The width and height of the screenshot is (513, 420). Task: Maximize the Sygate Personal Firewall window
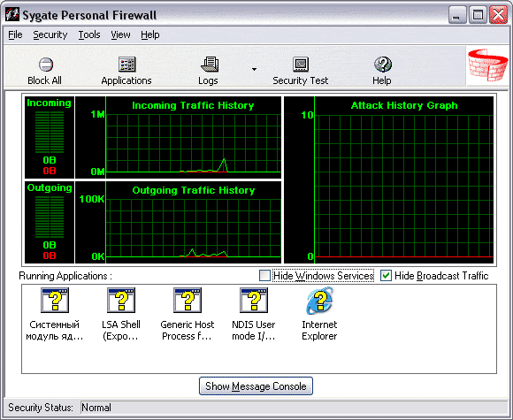(478, 15)
